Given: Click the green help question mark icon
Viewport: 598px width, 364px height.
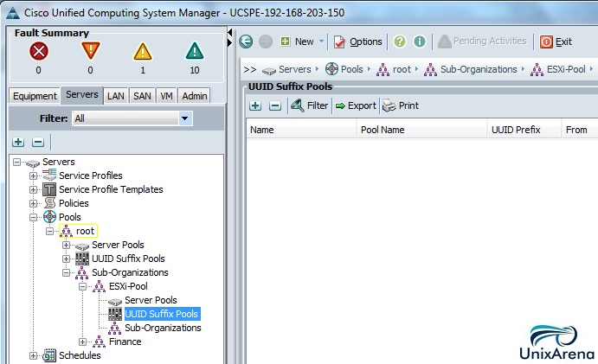Looking at the screenshot, I should tap(400, 42).
